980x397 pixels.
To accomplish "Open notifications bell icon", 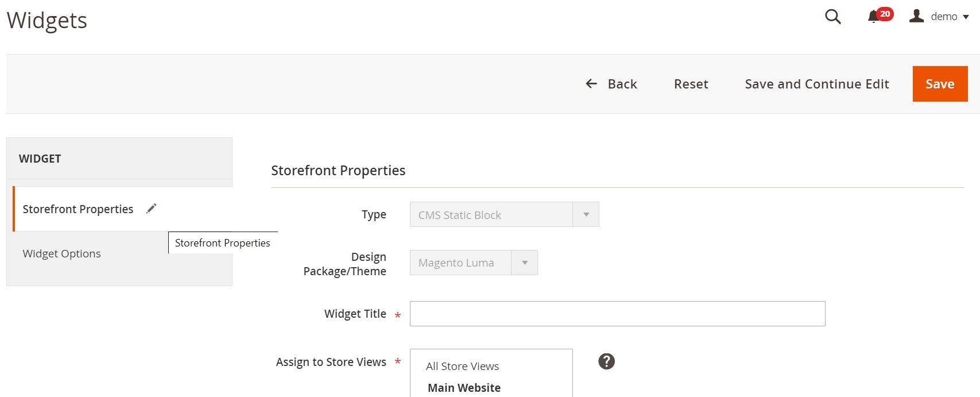I will pos(873,17).
